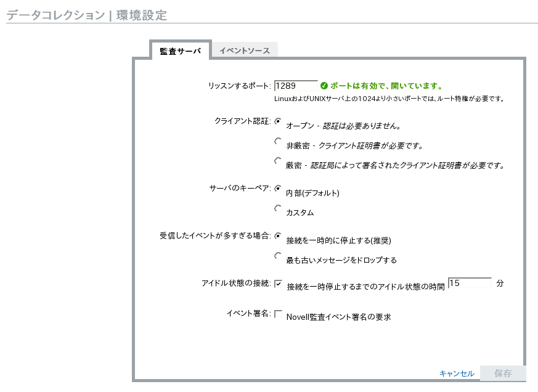Select オープン client authentication radio button

278,121
